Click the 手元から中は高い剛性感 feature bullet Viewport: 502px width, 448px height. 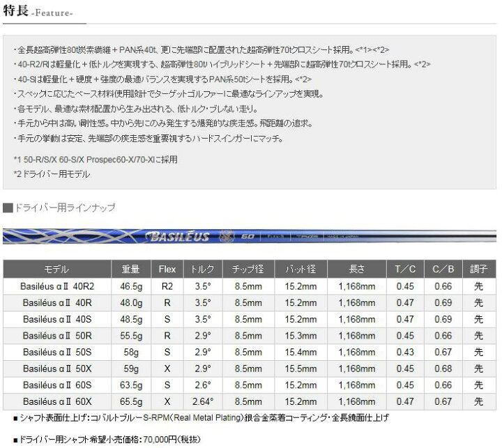[x=163, y=123]
